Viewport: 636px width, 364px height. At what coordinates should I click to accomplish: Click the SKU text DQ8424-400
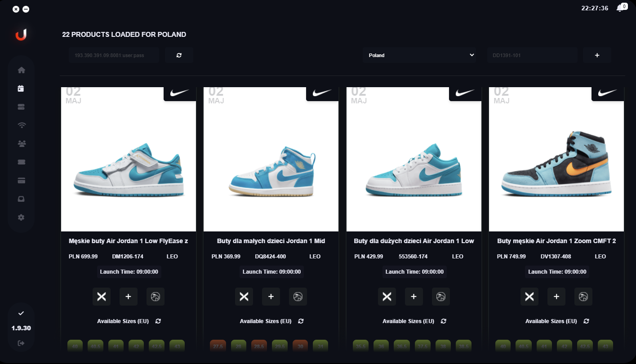coord(271,257)
